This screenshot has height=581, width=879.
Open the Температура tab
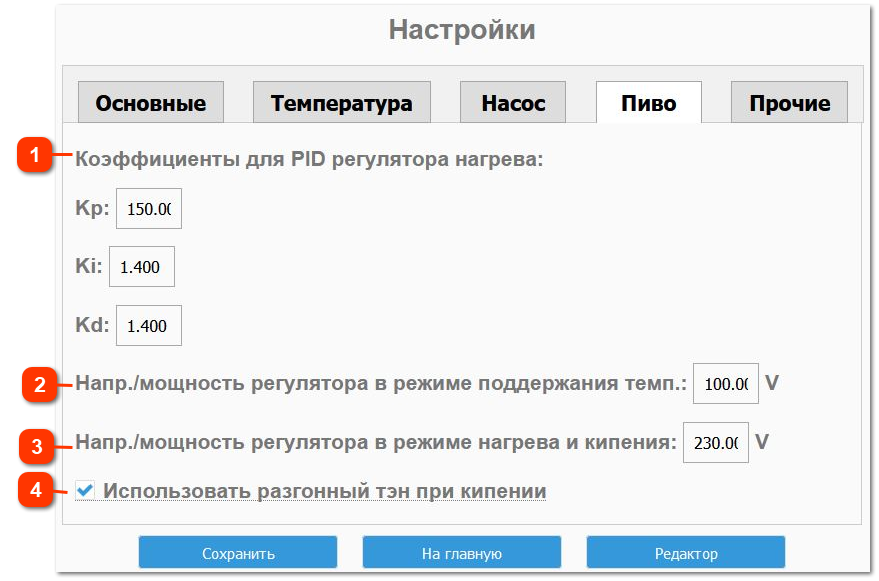pyautogui.click(x=341, y=103)
